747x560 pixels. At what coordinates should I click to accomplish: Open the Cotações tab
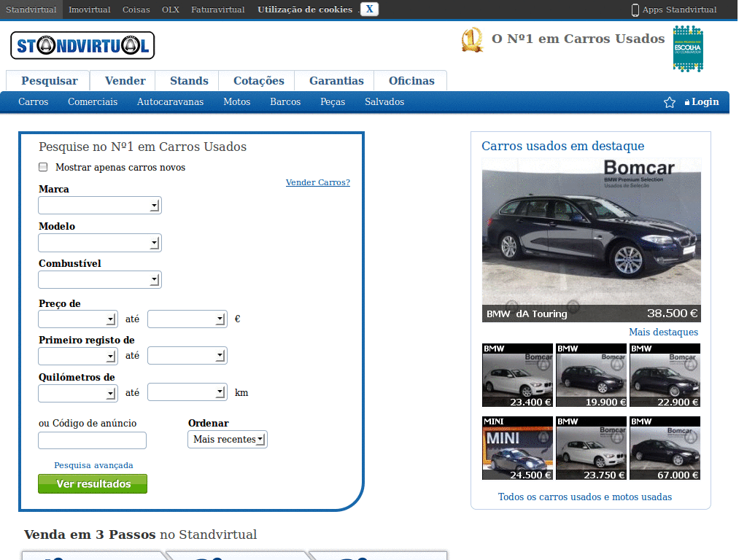259,81
